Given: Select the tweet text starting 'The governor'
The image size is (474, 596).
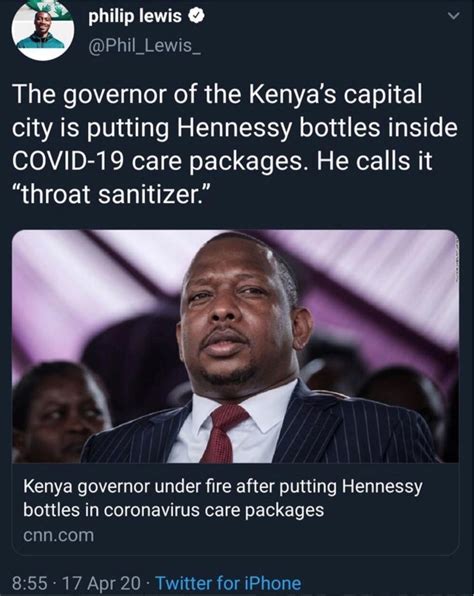Looking at the screenshot, I should [x=234, y=144].
